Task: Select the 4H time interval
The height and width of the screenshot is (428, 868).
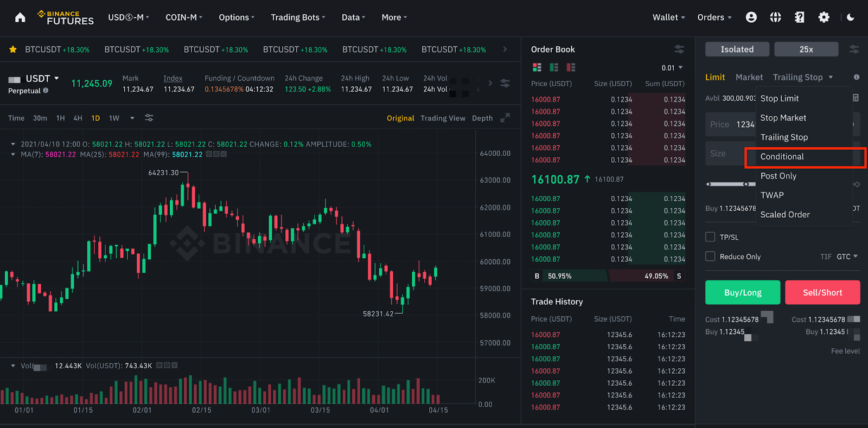Action: [x=78, y=118]
